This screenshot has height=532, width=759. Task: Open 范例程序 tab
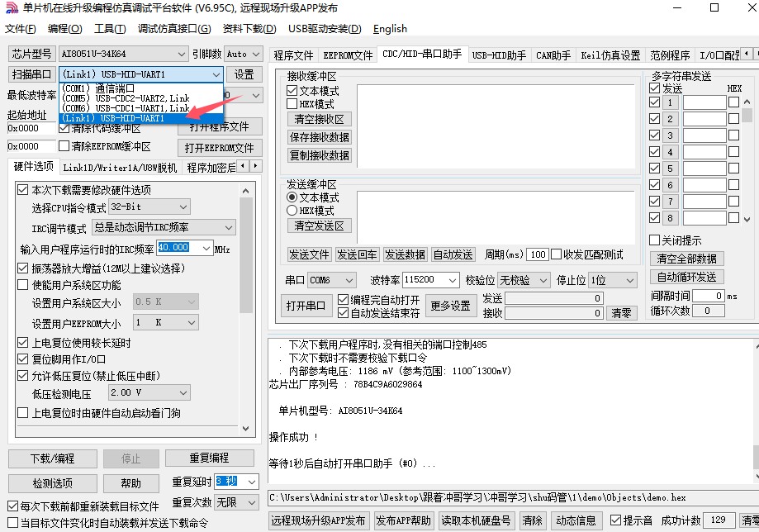pos(670,55)
